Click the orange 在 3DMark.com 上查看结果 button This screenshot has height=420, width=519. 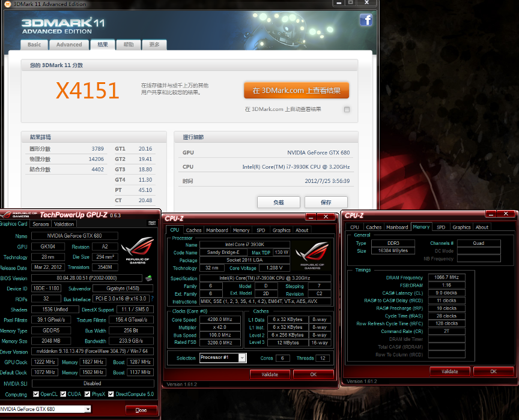[296, 90]
